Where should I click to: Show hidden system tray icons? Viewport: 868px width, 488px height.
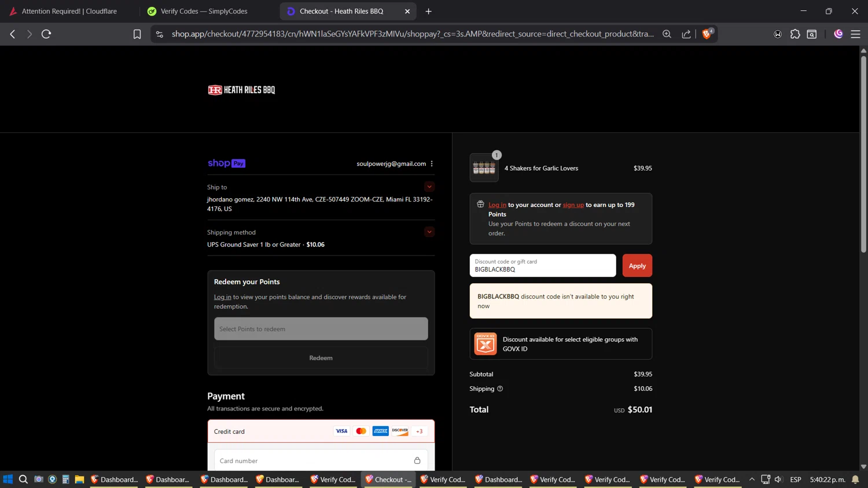(x=752, y=479)
